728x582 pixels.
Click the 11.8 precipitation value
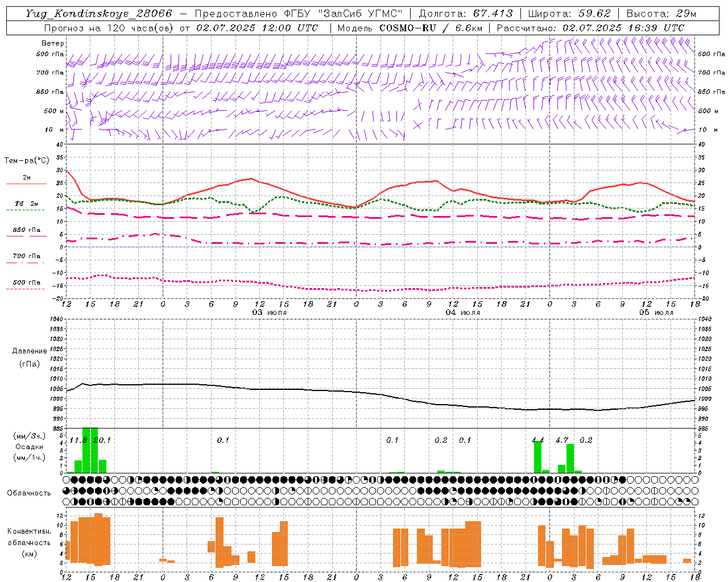(78, 440)
